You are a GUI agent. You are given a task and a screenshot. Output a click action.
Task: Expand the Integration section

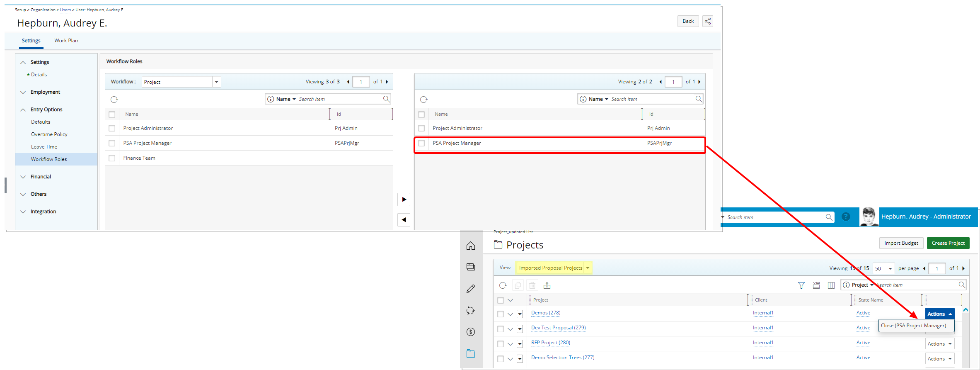[x=23, y=212]
